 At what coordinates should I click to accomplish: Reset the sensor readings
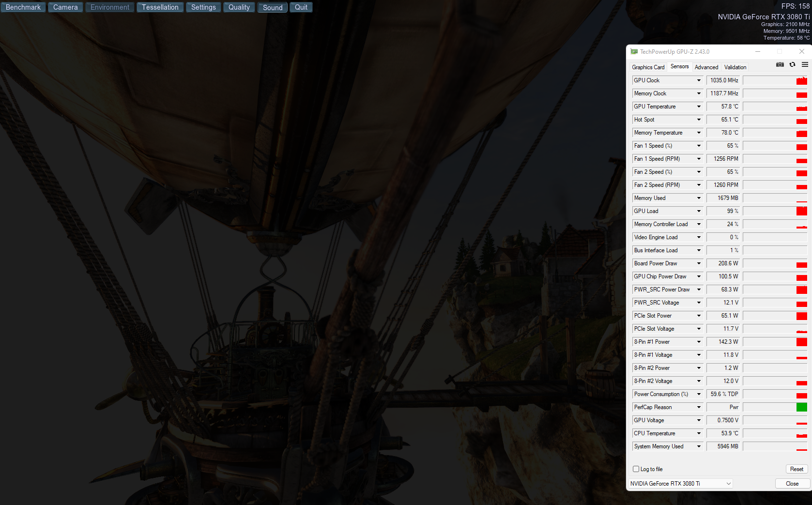[797, 469]
